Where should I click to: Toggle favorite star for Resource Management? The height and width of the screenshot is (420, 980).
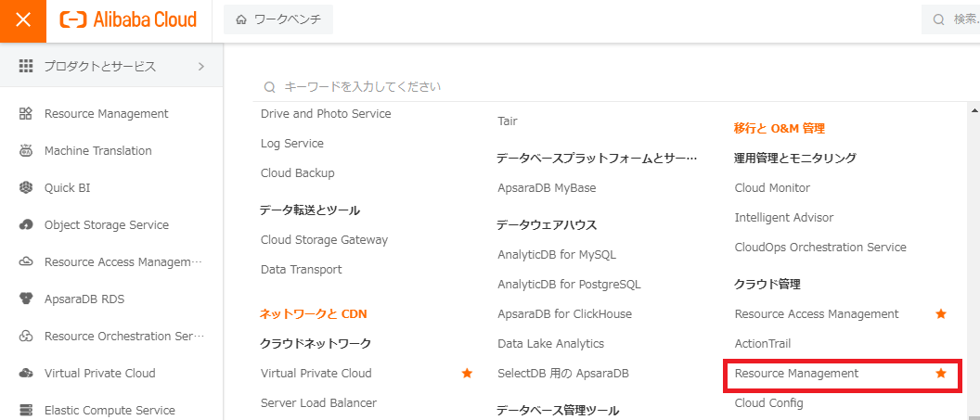[x=941, y=374]
